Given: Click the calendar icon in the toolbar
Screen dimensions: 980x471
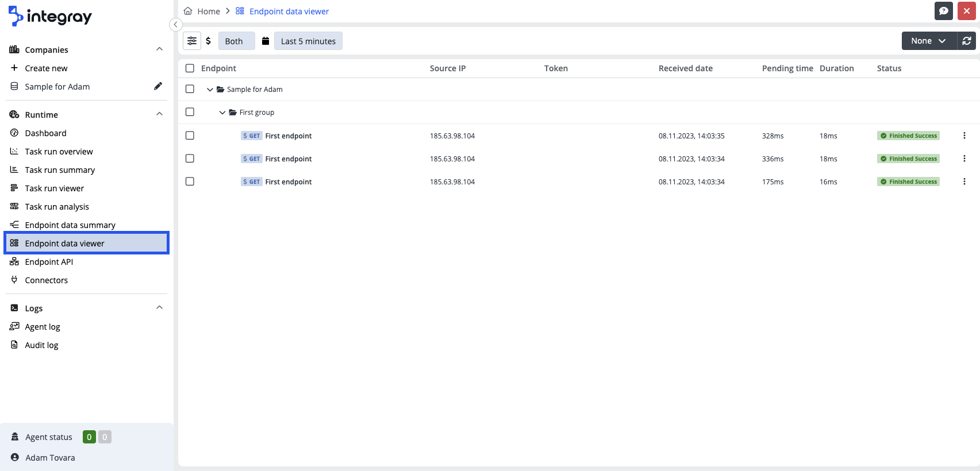Looking at the screenshot, I should pos(266,41).
